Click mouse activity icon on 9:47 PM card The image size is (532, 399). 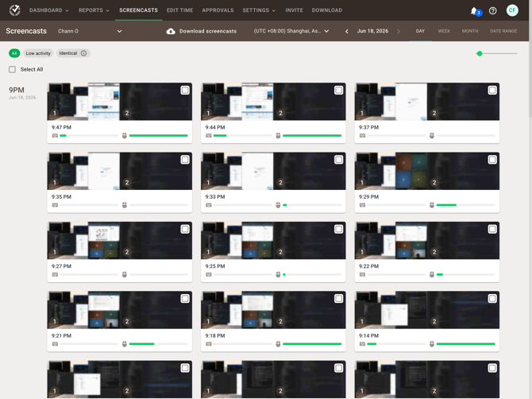tap(125, 135)
